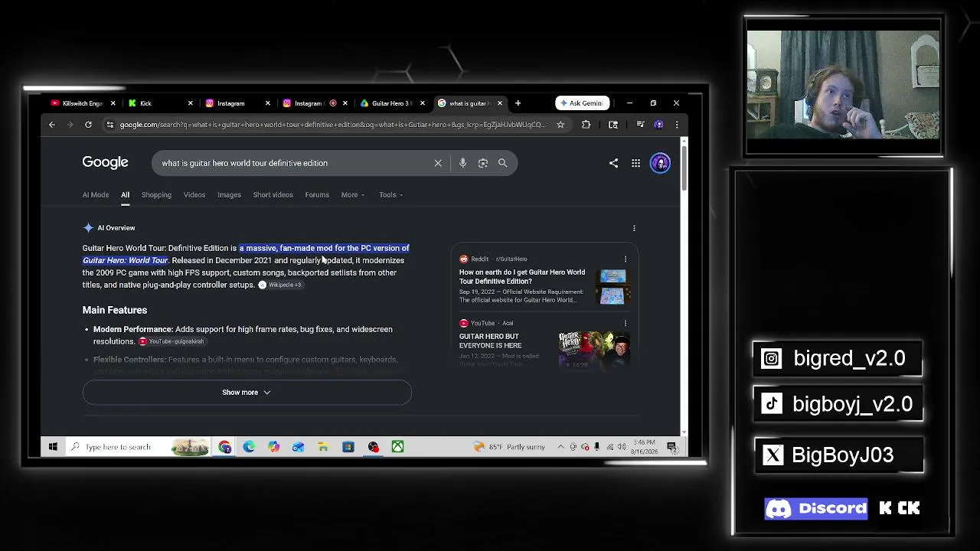Open AI Overview three-dot options
The width and height of the screenshot is (980, 551).
click(634, 228)
